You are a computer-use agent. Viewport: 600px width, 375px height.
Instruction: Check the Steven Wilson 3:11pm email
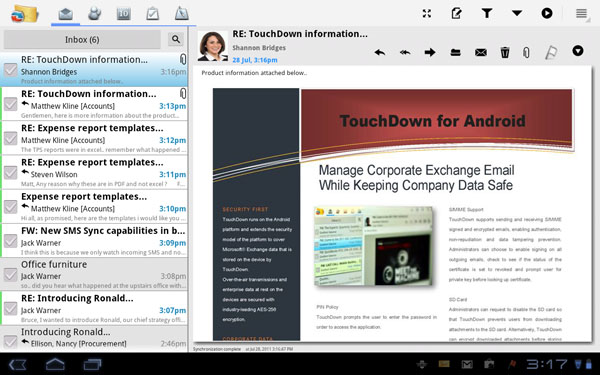click(10, 172)
